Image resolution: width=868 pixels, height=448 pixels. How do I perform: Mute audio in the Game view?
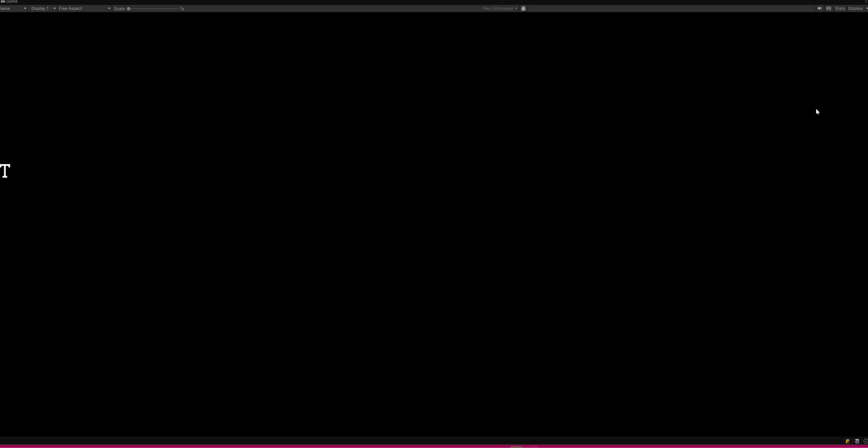[820, 8]
